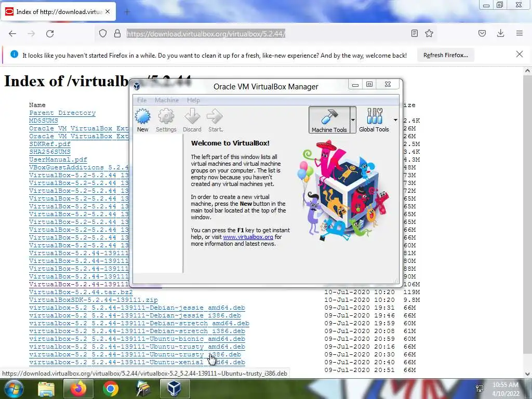Screen dimensions: 532x399
Task: Download the Debian jessie amd64 deb
Action: pyautogui.click(x=137, y=308)
